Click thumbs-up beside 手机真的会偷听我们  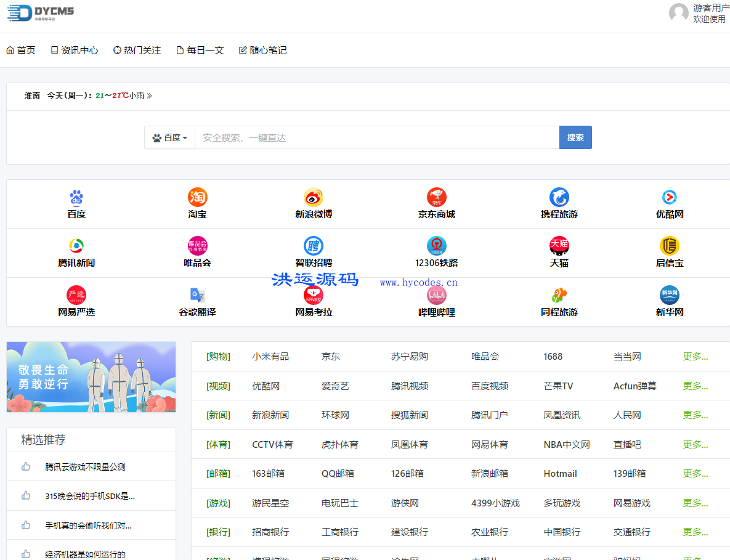(x=26, y=525)
